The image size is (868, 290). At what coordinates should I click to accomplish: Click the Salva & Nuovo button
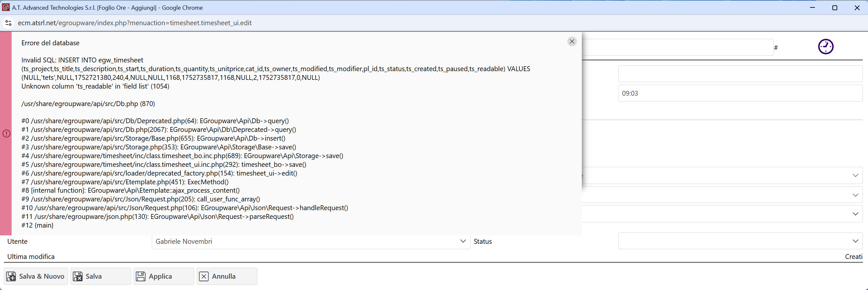tap(36, 276)
